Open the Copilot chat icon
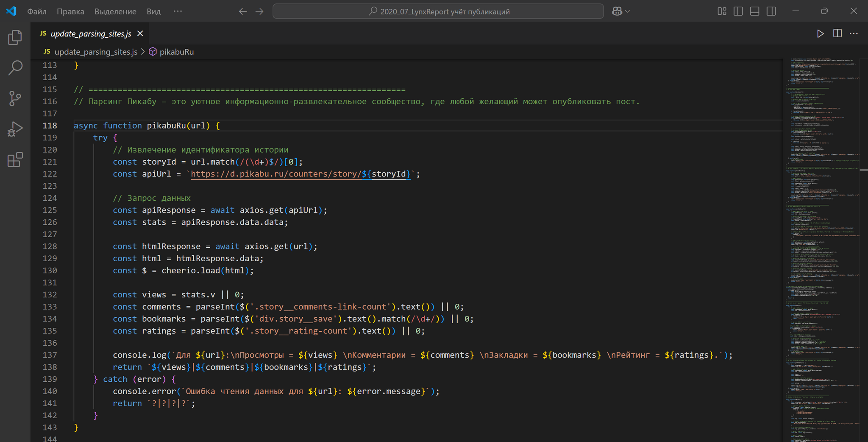 (x=617, y=11)
